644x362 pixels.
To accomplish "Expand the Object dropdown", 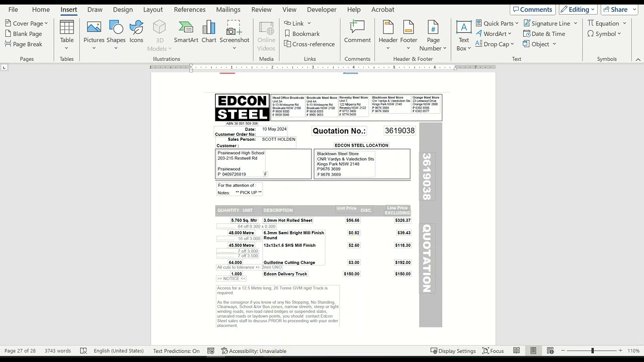I will 554,44.
